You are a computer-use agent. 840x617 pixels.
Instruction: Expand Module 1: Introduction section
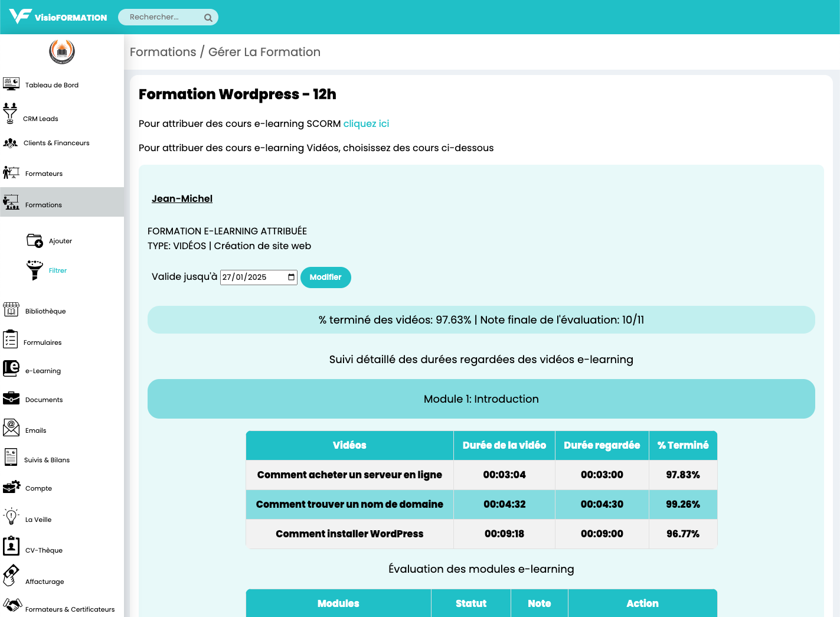481,399
